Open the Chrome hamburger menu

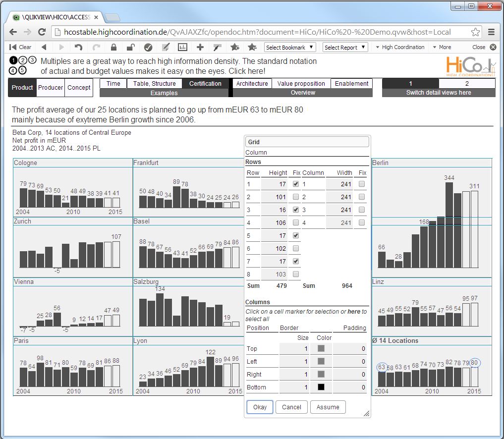(491, 32)
